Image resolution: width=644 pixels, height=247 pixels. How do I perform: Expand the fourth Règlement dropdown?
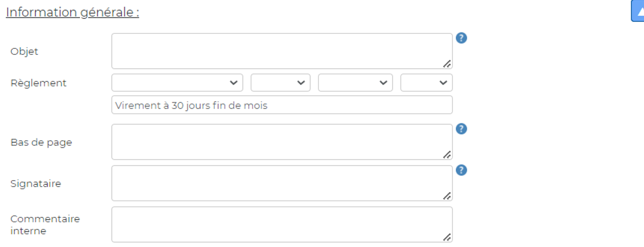[x=426, y=83]
